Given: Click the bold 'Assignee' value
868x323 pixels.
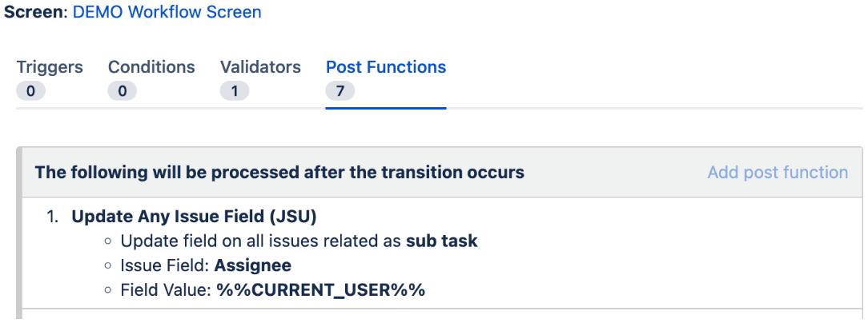Looking at the screenshot, I should pos(252,265).
